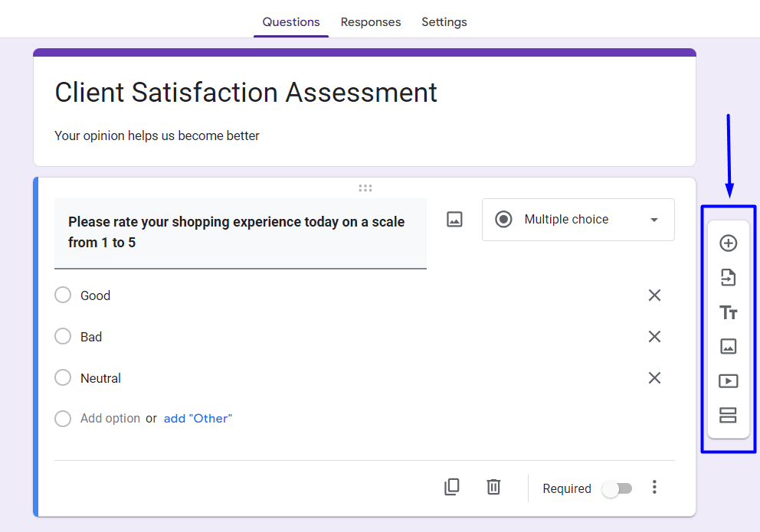Remove the Bad option with its X
Viewport: 760px width, 532px height.
point(654,336)
